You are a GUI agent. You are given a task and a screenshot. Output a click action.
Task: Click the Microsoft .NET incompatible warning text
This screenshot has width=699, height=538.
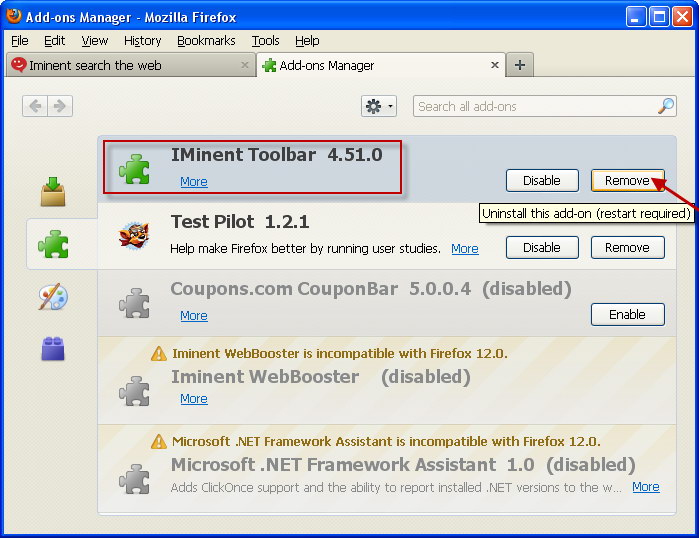[x=386, y=441]
